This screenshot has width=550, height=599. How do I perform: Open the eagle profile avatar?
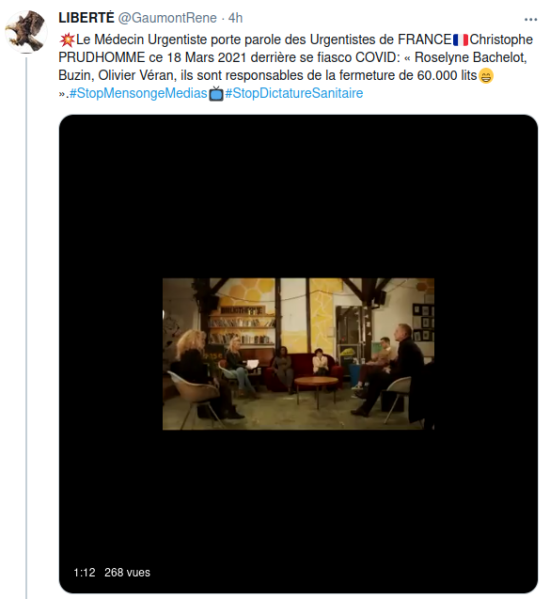tap(26, 32)
